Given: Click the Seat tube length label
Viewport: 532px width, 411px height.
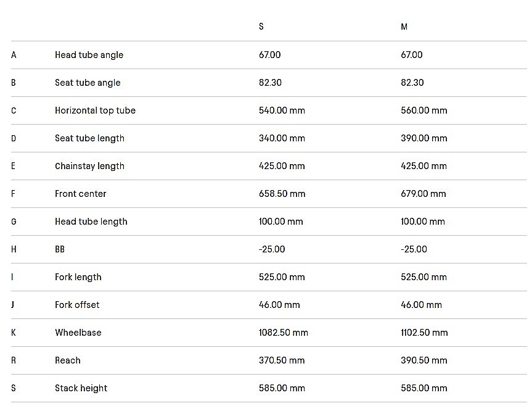Looking at the screenshot, I should click(89, 138).
